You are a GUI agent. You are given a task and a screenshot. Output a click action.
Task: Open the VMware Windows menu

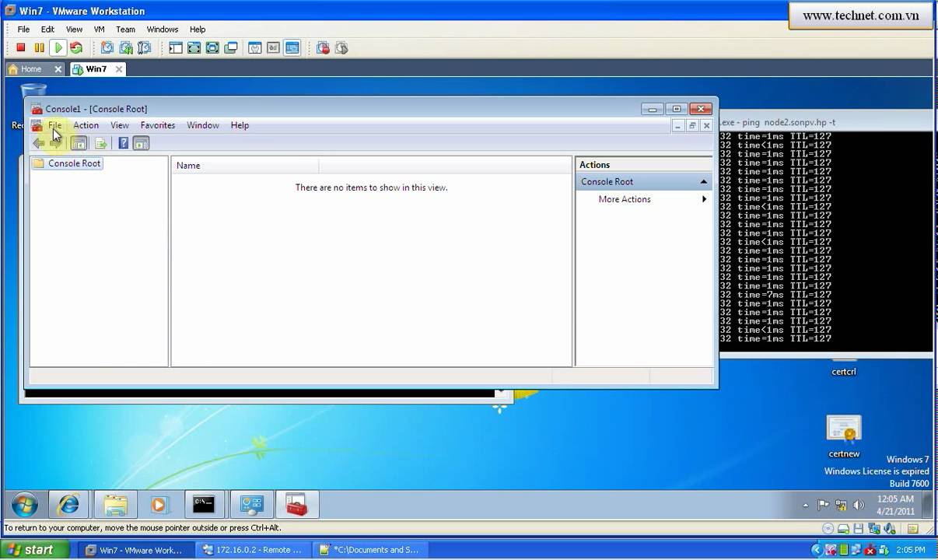coord(163,30)
